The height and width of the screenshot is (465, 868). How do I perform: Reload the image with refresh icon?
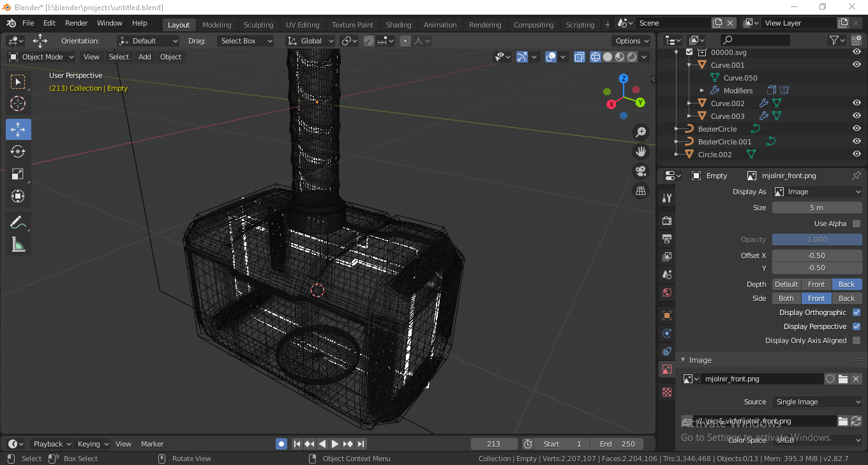click(x=856, y=421)
